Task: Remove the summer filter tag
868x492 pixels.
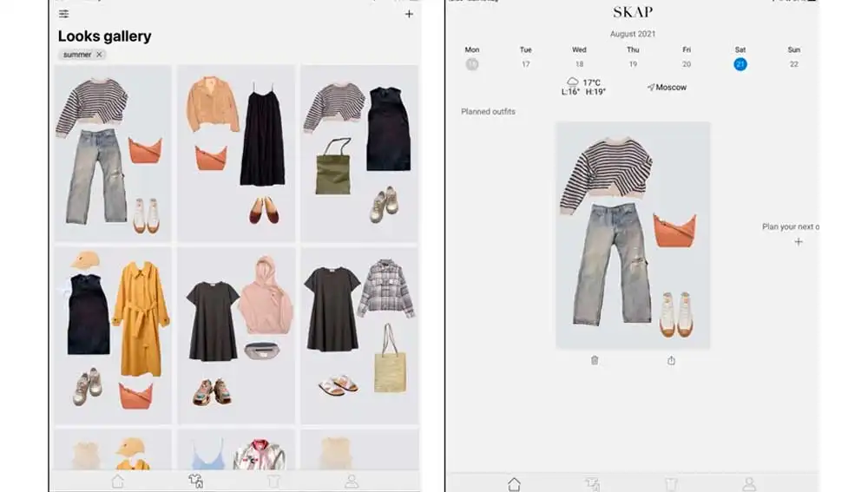Action: click(99, 55)
